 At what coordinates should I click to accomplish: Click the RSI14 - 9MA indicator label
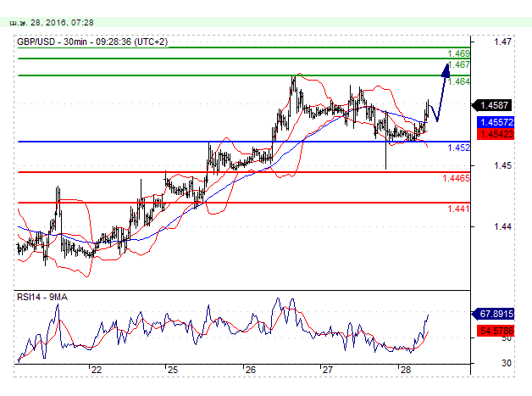(42, 297)
